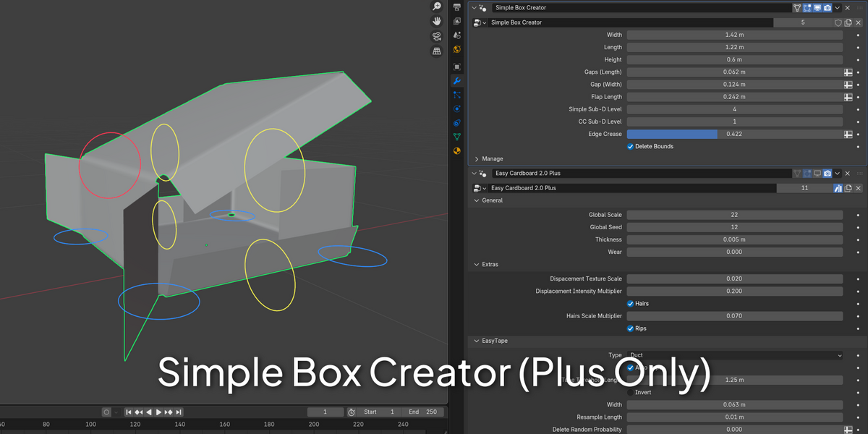Toggle render display for Simple Box Creator

tap(827, 8)
